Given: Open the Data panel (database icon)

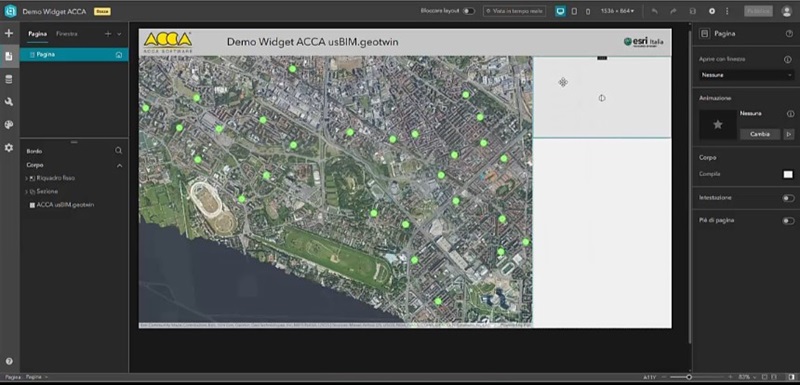Looking at the screenshot, I should 9,80.
